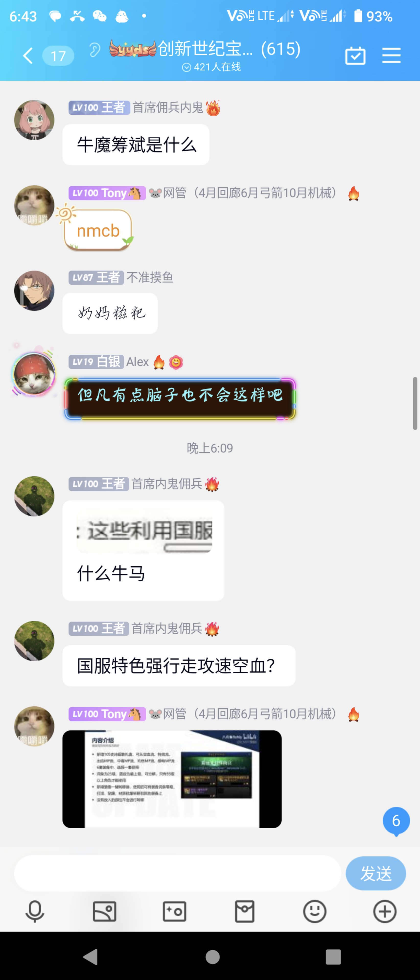This screenshot has width=420, height=980.
Task: Click the chat scrollbar handle
Action: pos(415,403)
